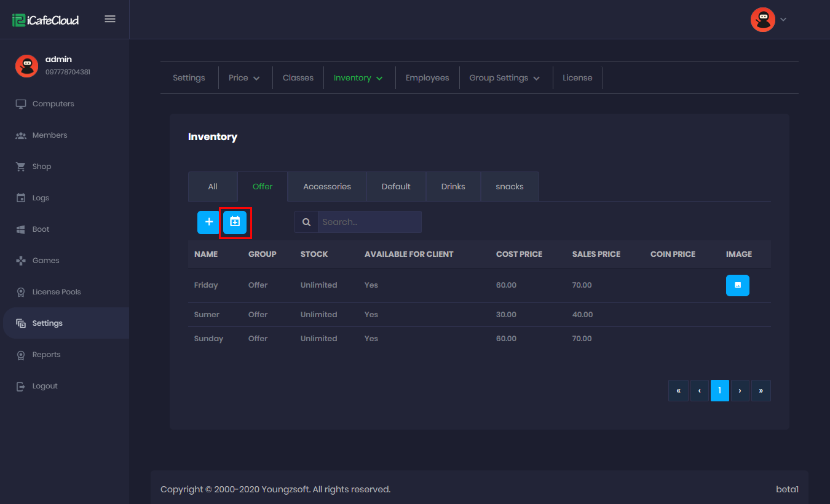Toggle the hamburger sidebar menu
Viewport: 830px width, 504px height.
tap(110, 19)
